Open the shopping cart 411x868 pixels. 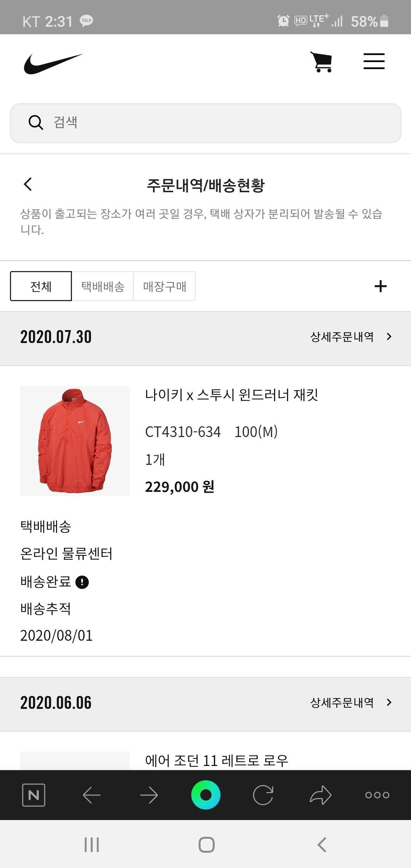tap(322, 62)
